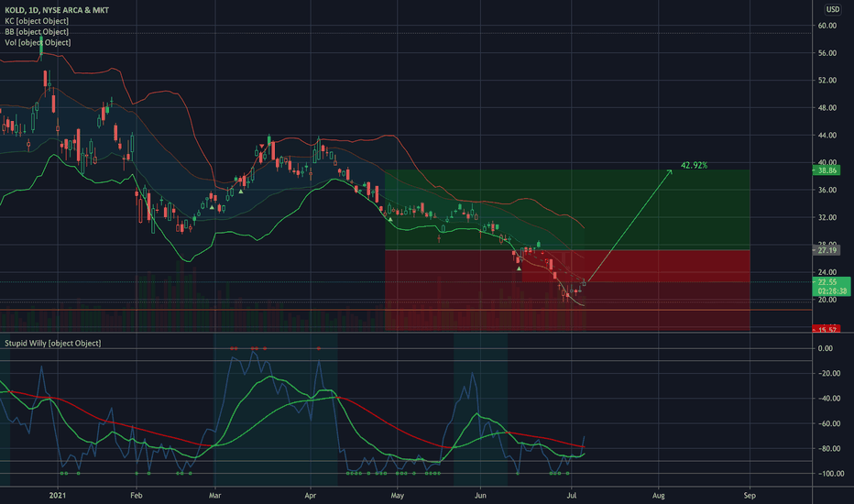This screenshot has height=504, width=854.
Task: Click the 44.00 price axis label
Action: coord(827,135)
